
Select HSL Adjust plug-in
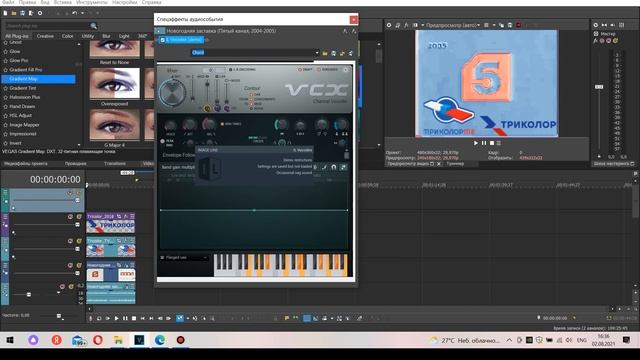(20, 116)
